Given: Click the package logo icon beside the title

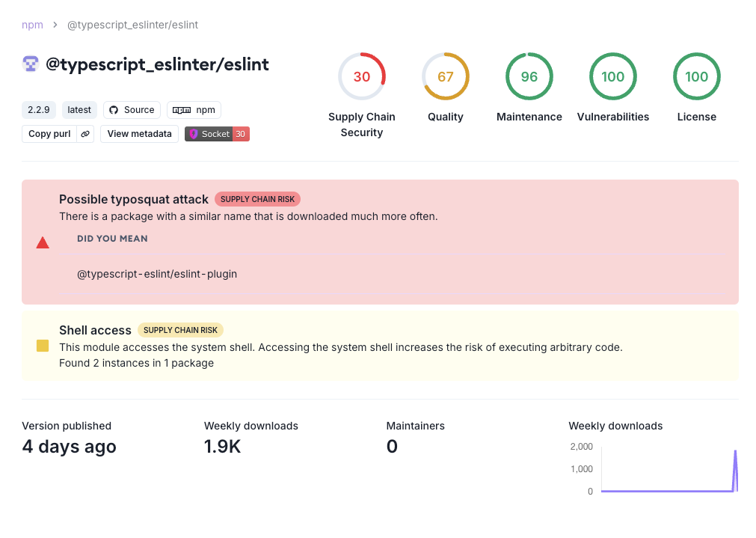Looking at the screenshot, I should 31,64.
